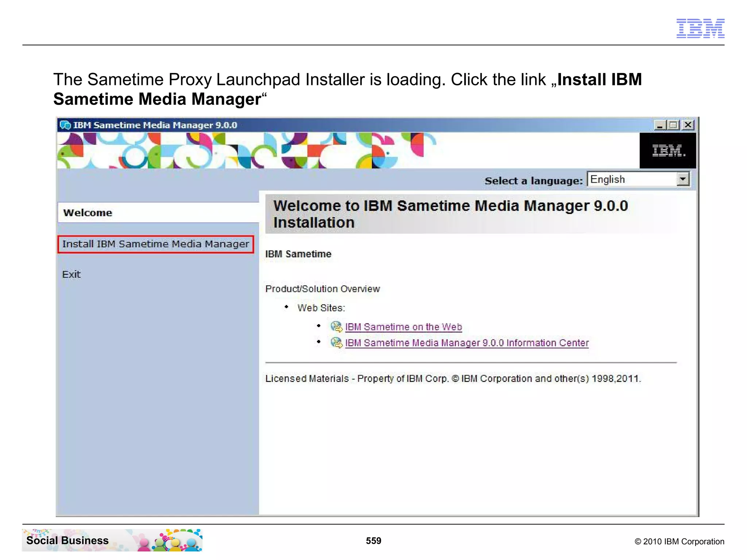Open Media Manager 9.0.0 Information Center link

(467, 343)
